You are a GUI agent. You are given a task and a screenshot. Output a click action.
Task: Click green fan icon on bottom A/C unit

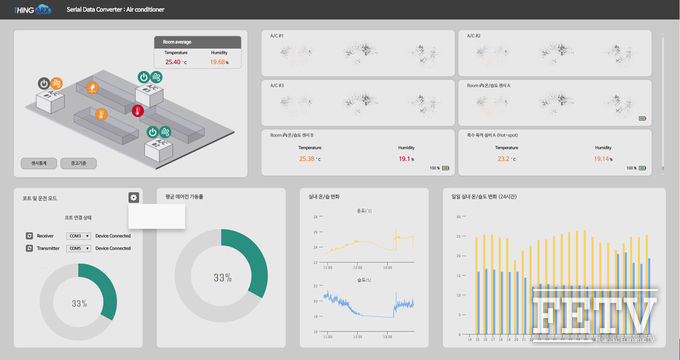click(165, 132)
